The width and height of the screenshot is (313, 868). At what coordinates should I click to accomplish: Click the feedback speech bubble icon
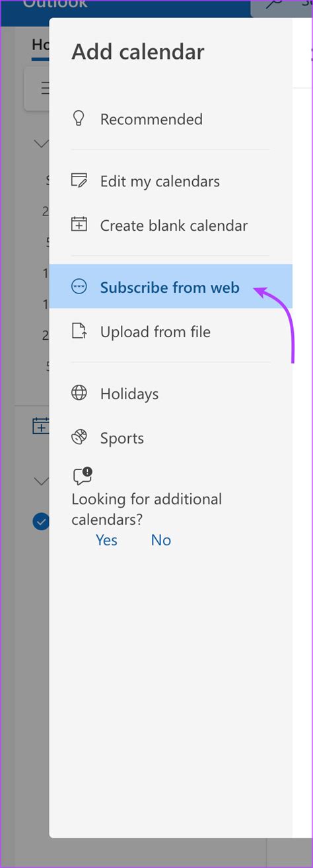point(83,476)
